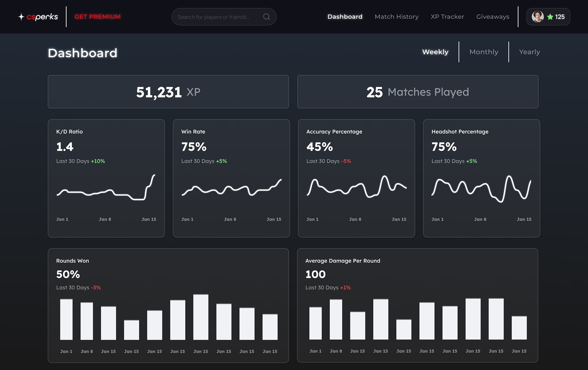Open the Giveaways page

492,17
